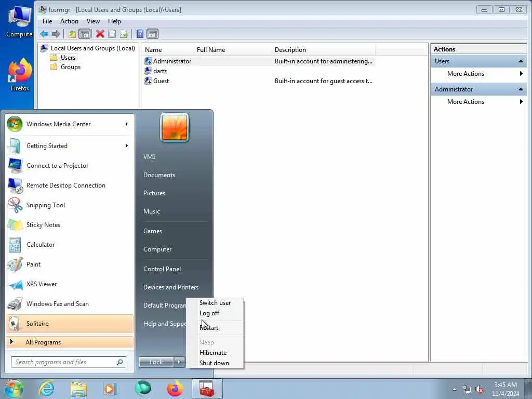Click the Lock button
Screen dimensions: 532x399
coord(156,362)
